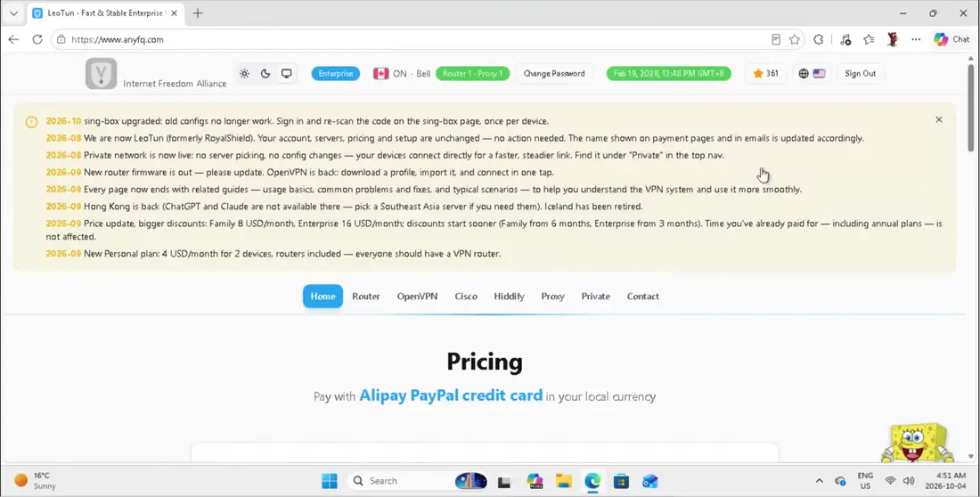Image resolution: width=980 pixels, height=497 pixels.
Task: Open Wi-Fi network tray icon
Action: [x=890, y=481]
